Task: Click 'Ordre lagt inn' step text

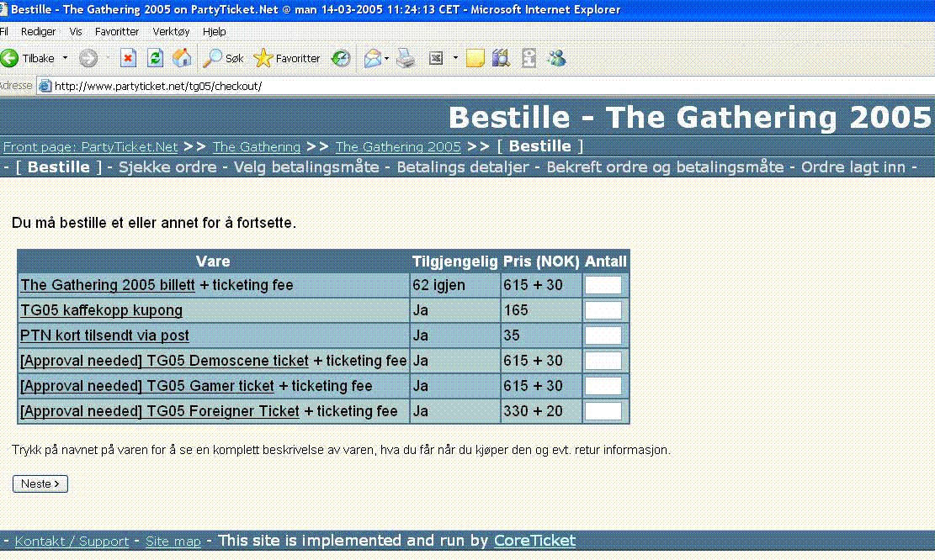Action: tap(853, 167)
